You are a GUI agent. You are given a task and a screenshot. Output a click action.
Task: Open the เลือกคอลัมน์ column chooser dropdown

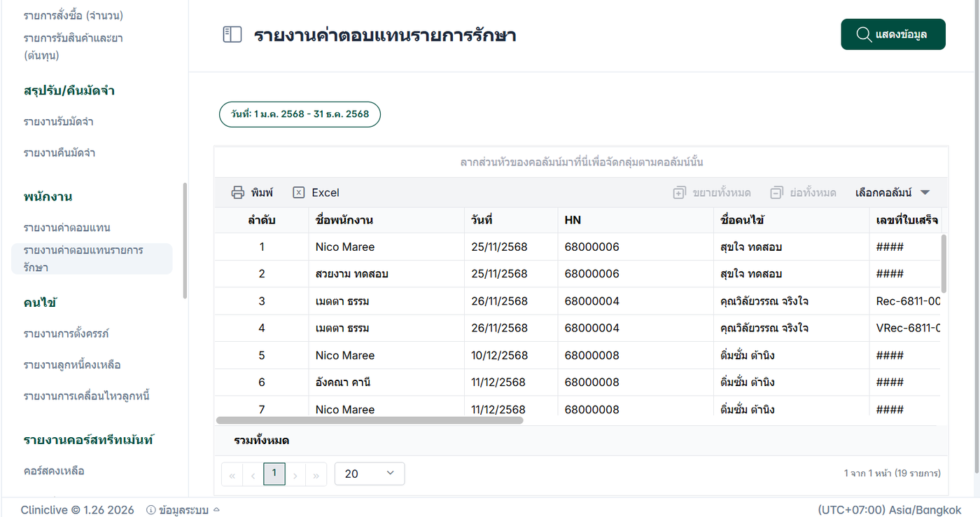892,193
